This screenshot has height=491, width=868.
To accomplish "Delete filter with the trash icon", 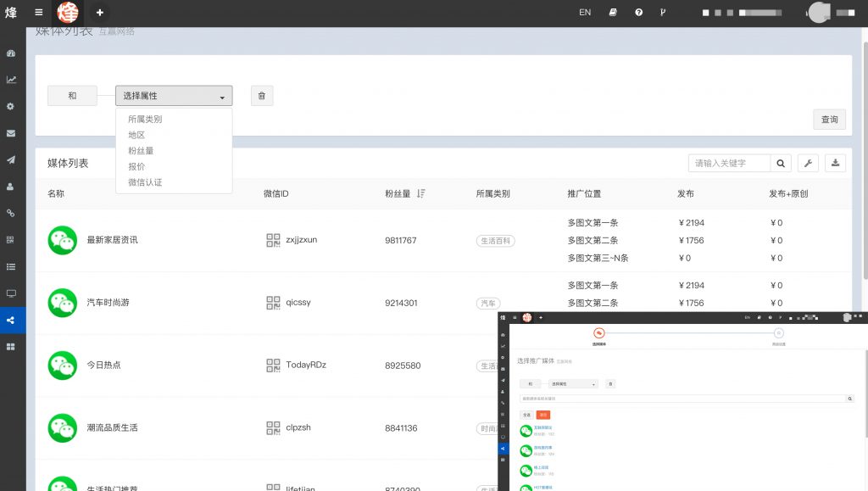I will (x=262, y=96).
